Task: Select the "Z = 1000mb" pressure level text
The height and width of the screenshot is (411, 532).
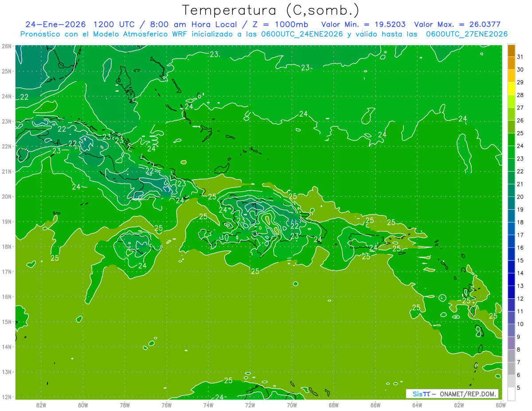Action: point(280,24)
